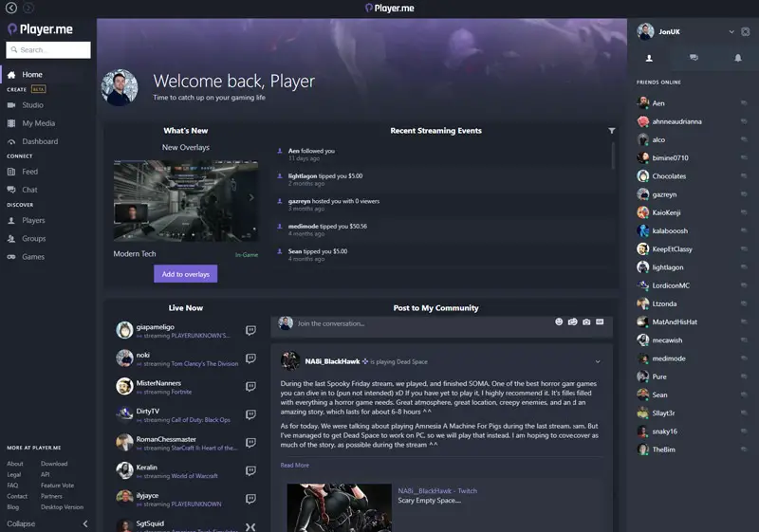Click the Add to overlays button
The height and width of the screenshot is (532, 759).
[185, 274]
